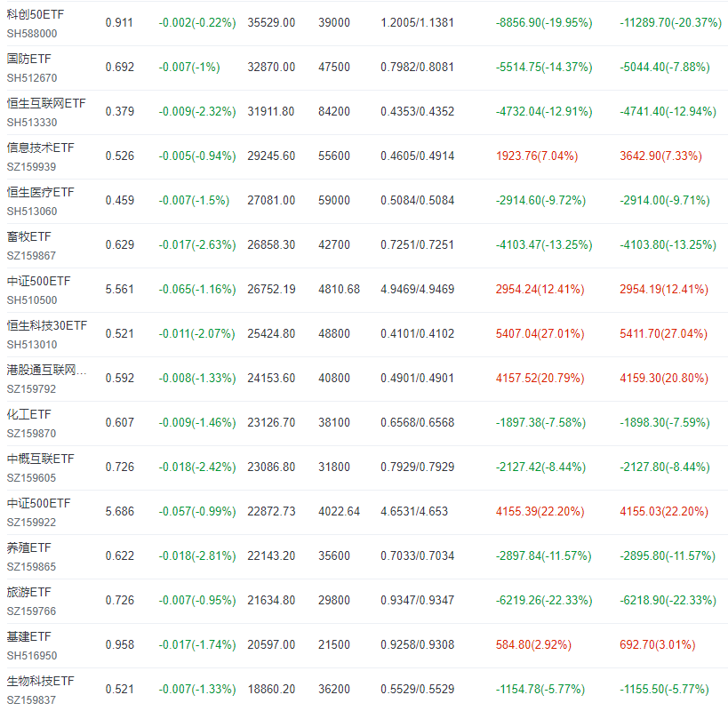Screen dimensions: 728x711
Task: Open 中证500ETF with code SH510500
Action: click(x=38, y=281)
